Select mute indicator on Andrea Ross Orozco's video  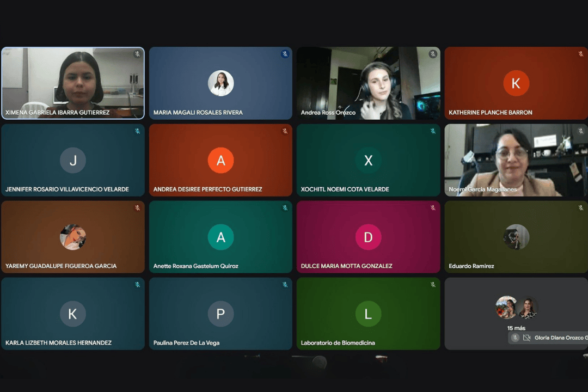point(433,54)
